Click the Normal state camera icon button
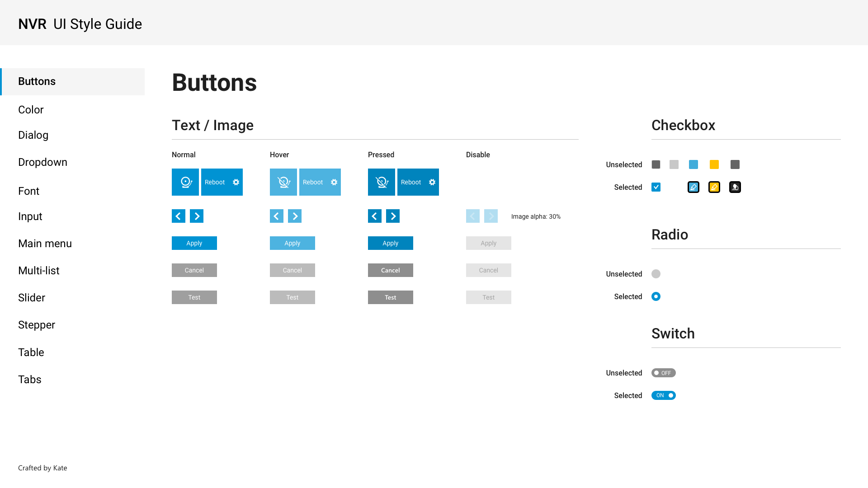The width and height of the screenshot is (868, 488). pyautogui.click(x=185, y=182)
